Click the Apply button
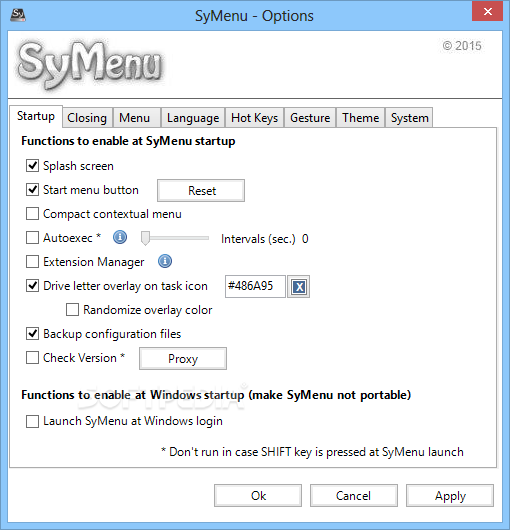This screenshot has width=510, height=530. [x=450, y=496]
